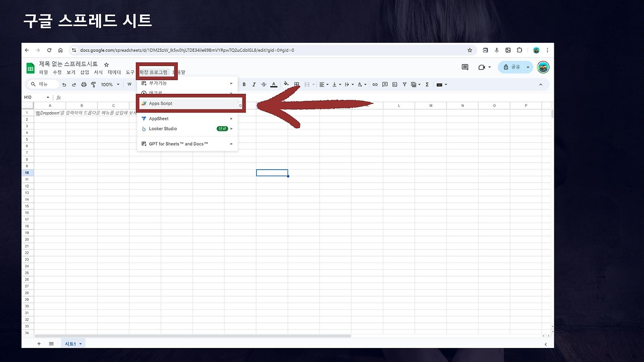
Task: Open browser extensions puzzle icon
Action: (x=520, y=50)
